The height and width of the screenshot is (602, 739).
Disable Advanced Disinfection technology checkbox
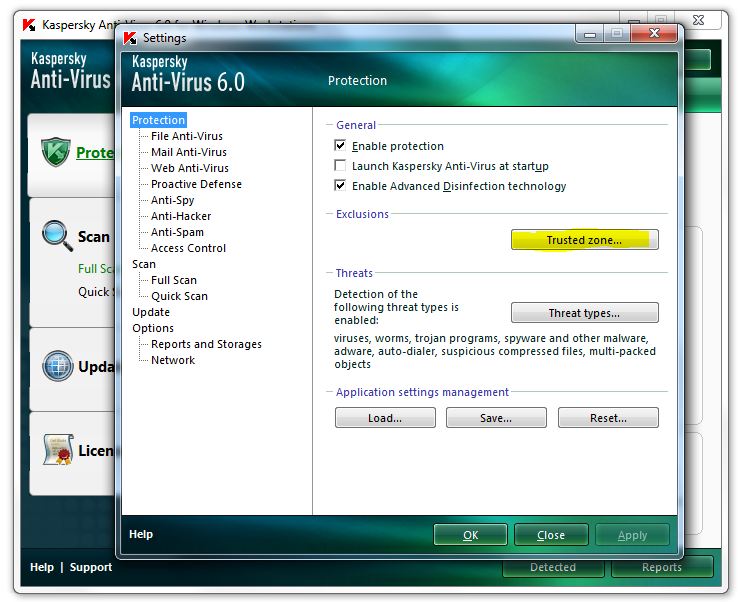[341, 186]
